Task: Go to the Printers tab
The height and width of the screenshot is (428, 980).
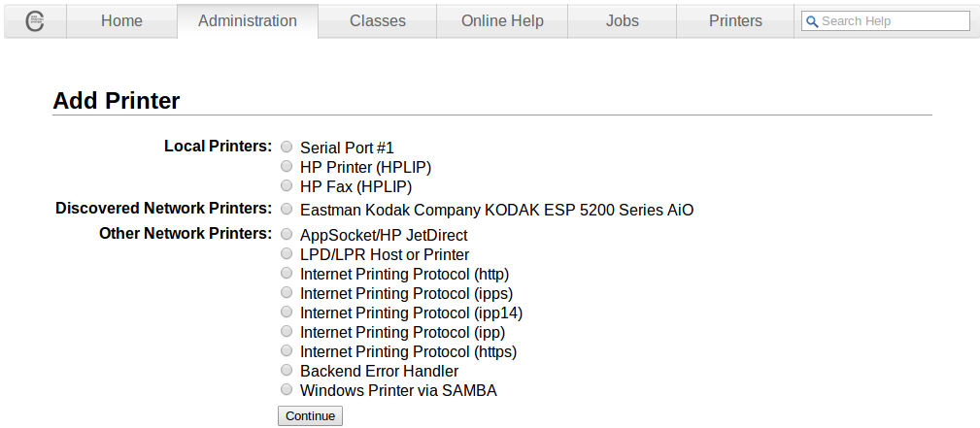Action: [x=735, y=21]
